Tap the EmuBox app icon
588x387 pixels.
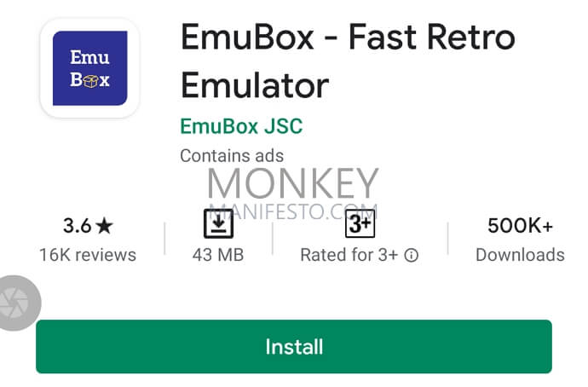click(x=89, y=68)
